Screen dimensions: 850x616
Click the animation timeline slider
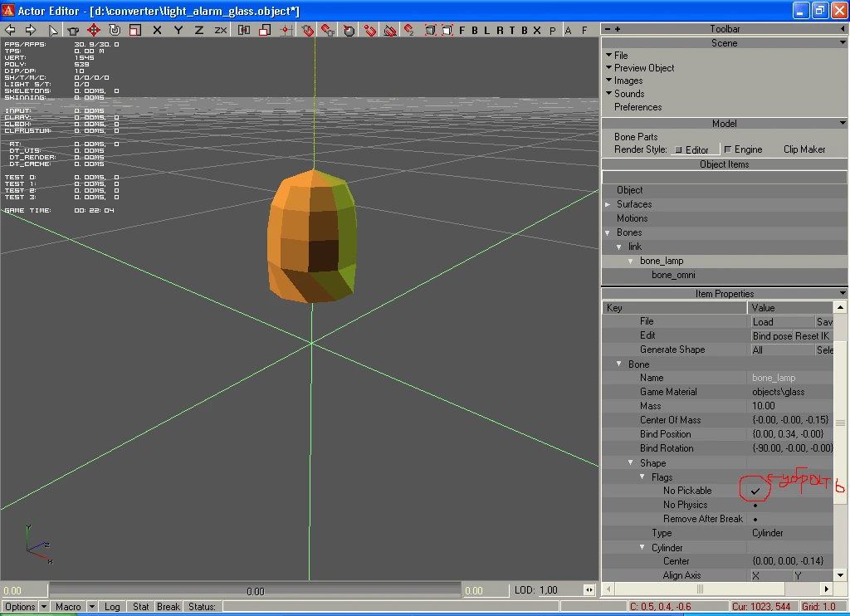tap(255, 590)
